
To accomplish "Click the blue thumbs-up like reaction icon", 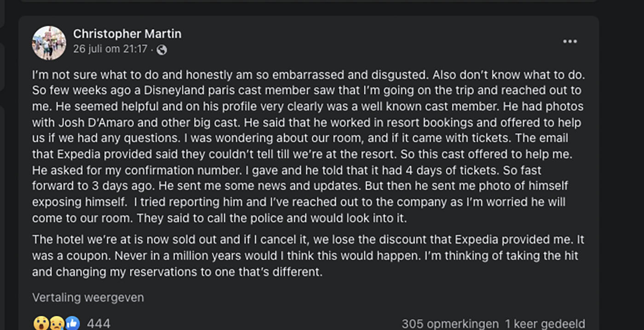I will (73, 324).
